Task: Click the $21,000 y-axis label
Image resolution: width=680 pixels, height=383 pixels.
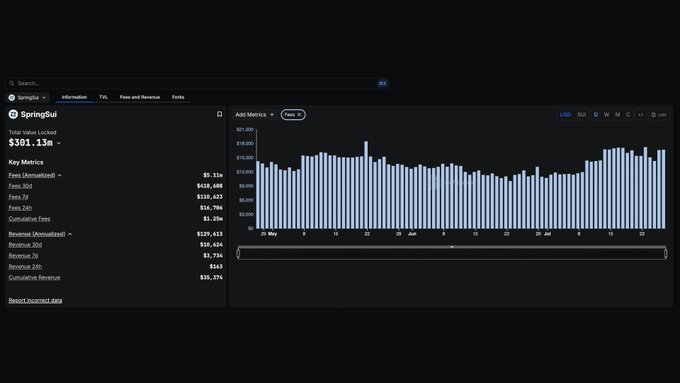Action: 245,130
